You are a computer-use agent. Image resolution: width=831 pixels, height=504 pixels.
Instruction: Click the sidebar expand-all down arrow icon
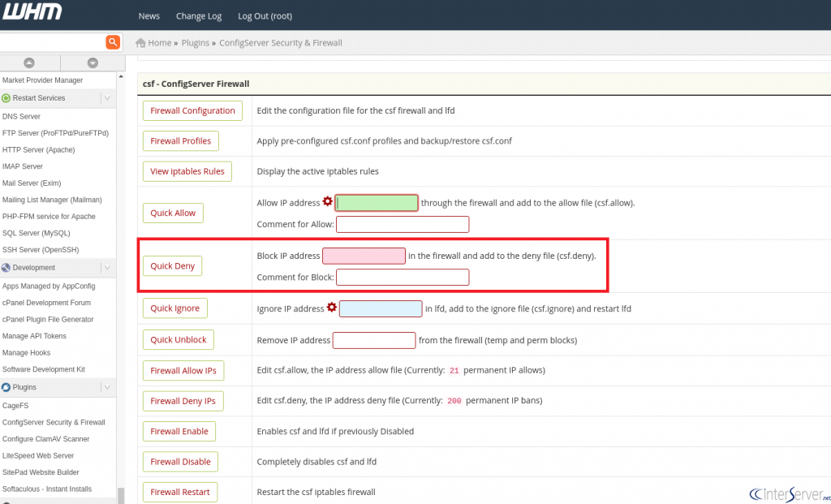[x=93, y=62]
